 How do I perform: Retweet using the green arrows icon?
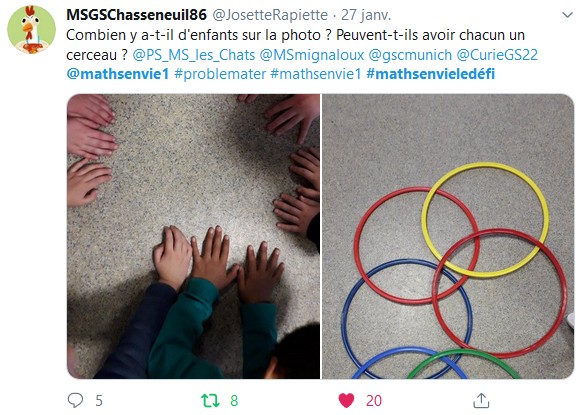coord(210,400)
